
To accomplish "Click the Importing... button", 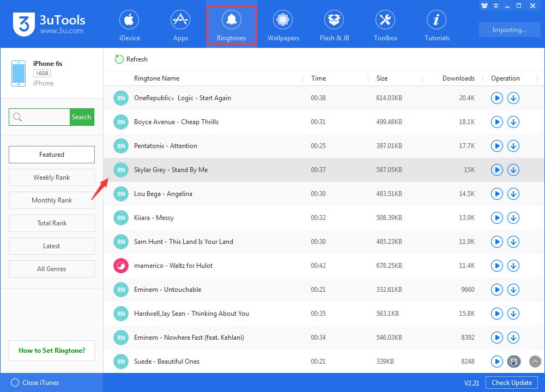I will [509, 30].
